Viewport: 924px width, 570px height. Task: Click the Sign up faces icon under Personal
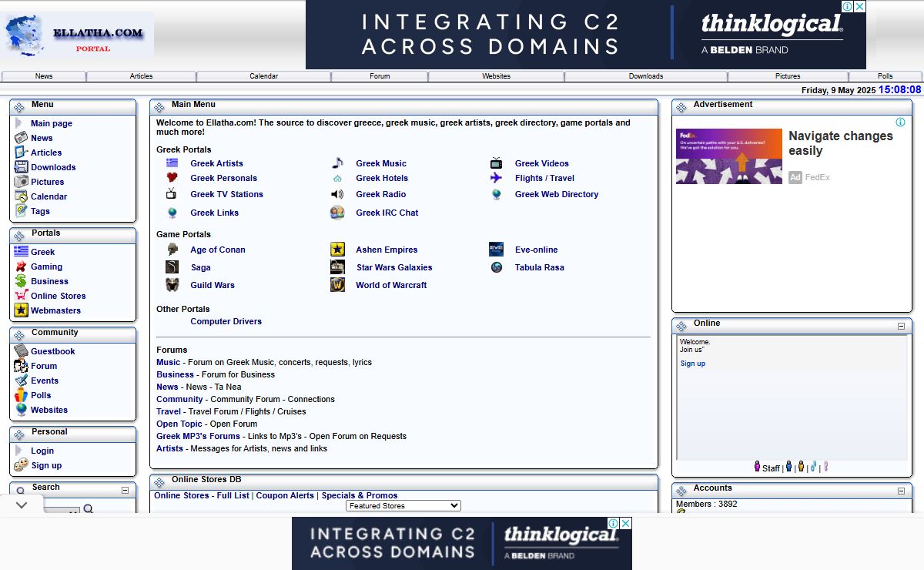click(21, 465)
